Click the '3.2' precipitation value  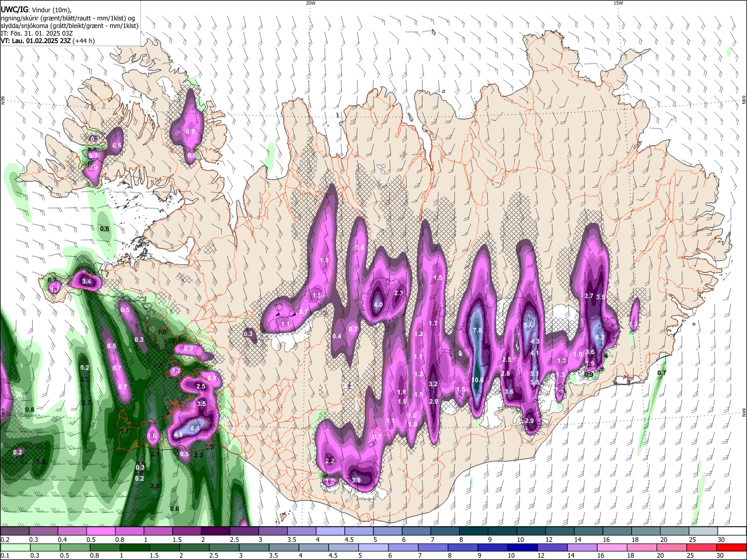433,384
